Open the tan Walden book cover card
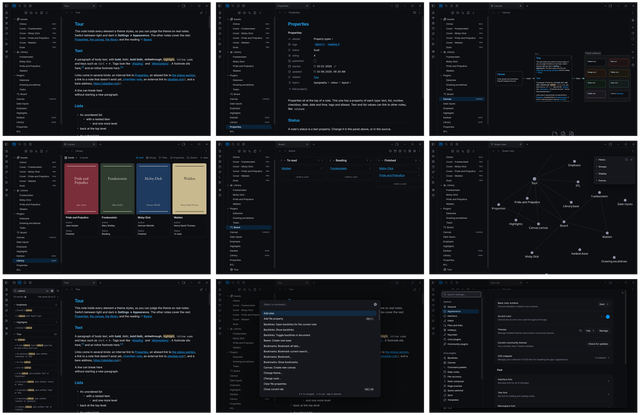This screenshot has width=640, height=415. click(x=189, y=189)
